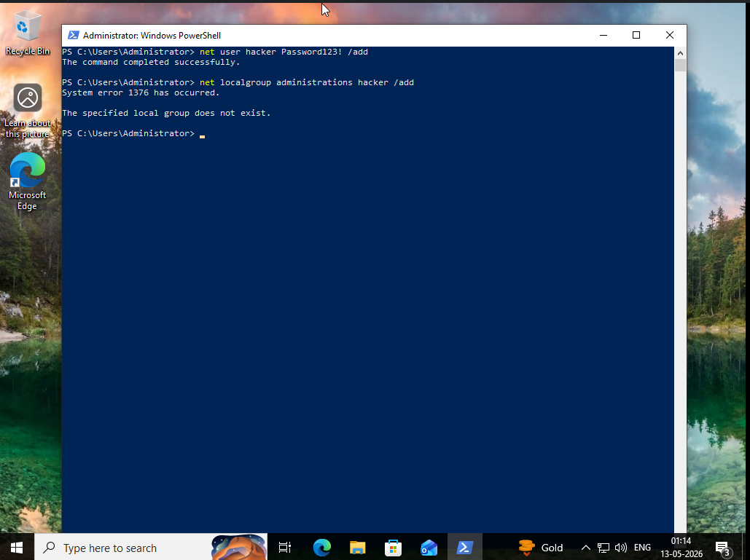Open File Explorer from the taskbar

357,548
